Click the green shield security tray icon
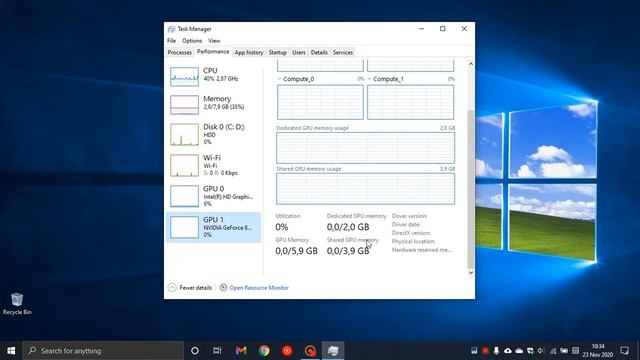 coord(530,351)
